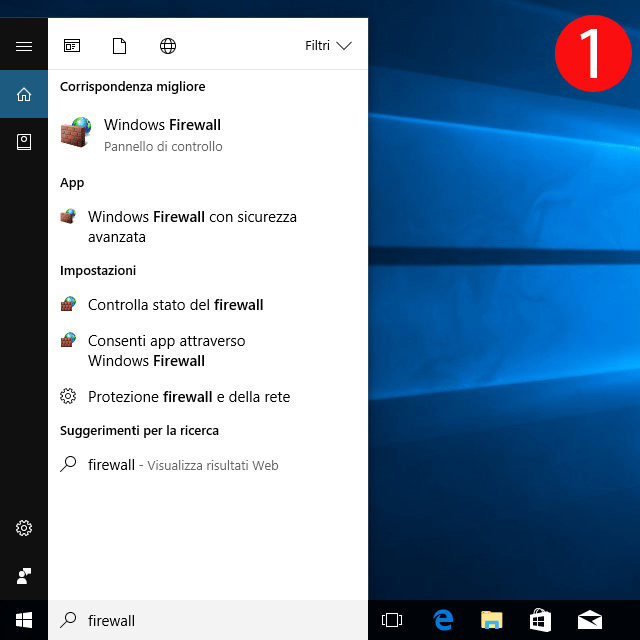Open Consenti app attraverso Windows Firewall
The width and height of the screenshot is (640, 640).
click(x=166, y=351)
